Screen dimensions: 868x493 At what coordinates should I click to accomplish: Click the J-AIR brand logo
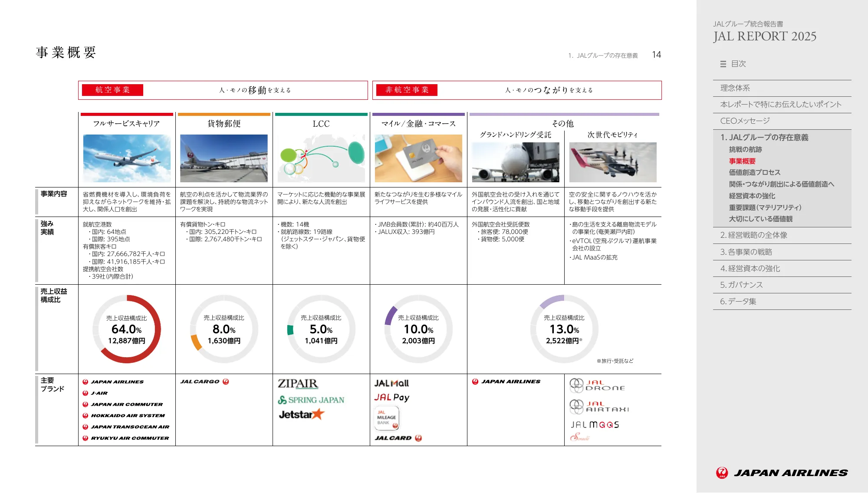pos(95,393)
